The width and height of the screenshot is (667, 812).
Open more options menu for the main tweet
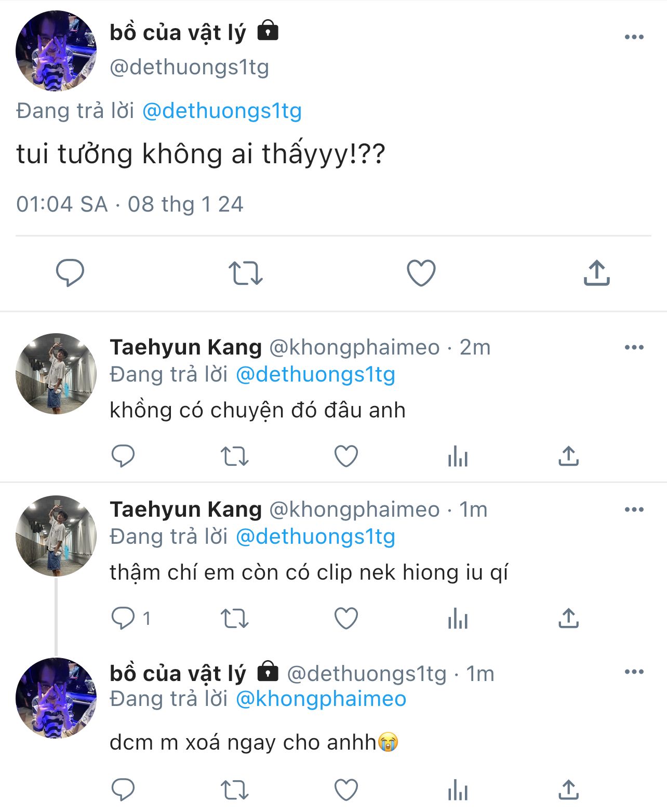click(634, 37)
